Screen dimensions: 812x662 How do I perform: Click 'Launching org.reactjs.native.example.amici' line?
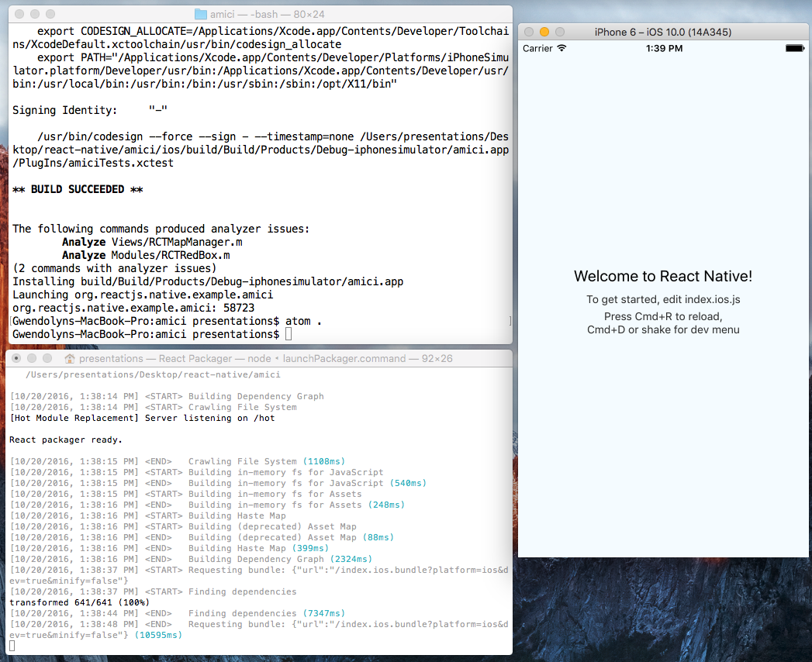143,295
